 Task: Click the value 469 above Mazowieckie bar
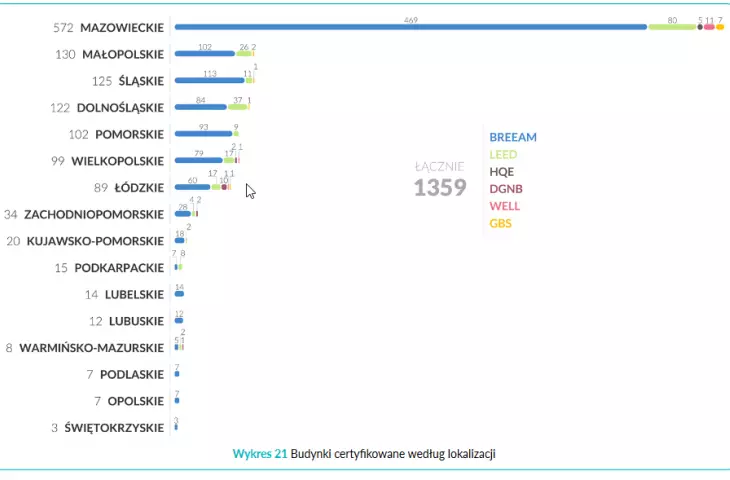pyautogui.click(x=411, y=20)
